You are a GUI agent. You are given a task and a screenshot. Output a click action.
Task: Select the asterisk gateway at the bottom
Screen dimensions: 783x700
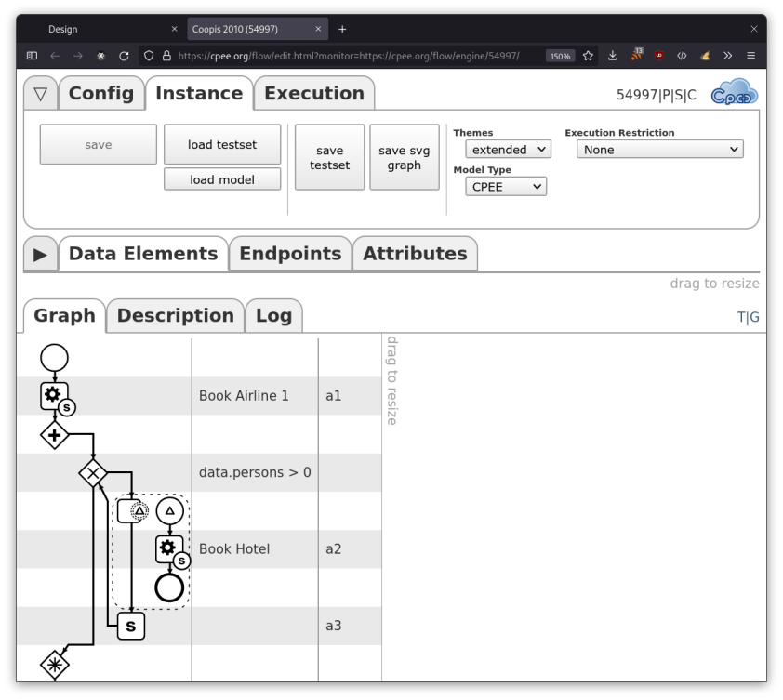(55, 665)
